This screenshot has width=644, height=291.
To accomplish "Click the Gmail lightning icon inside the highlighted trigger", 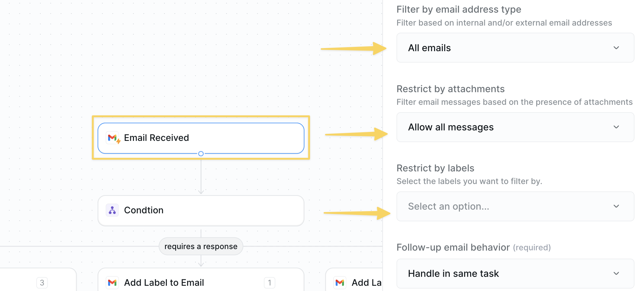I will (x=113, y=138).
